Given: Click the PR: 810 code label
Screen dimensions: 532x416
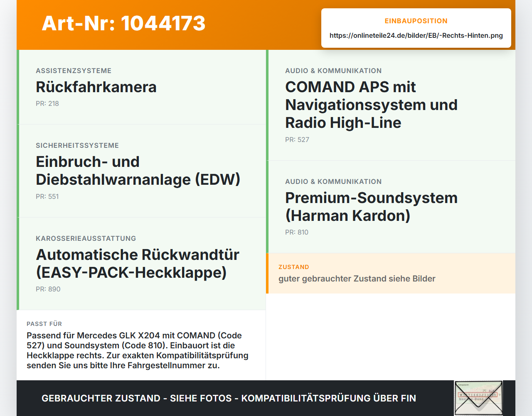Looking at the screenshot, I should point(297,232).
